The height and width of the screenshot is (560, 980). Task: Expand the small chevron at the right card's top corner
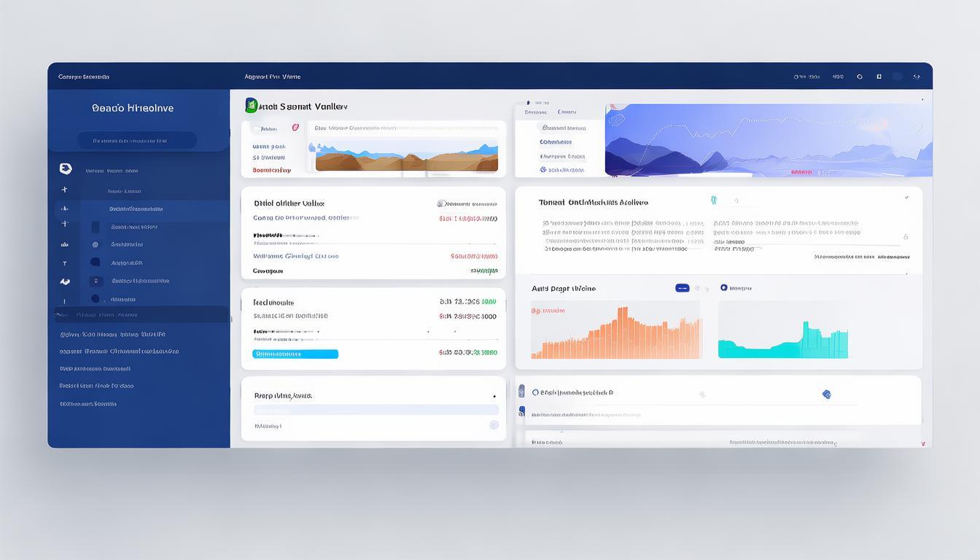906,198
